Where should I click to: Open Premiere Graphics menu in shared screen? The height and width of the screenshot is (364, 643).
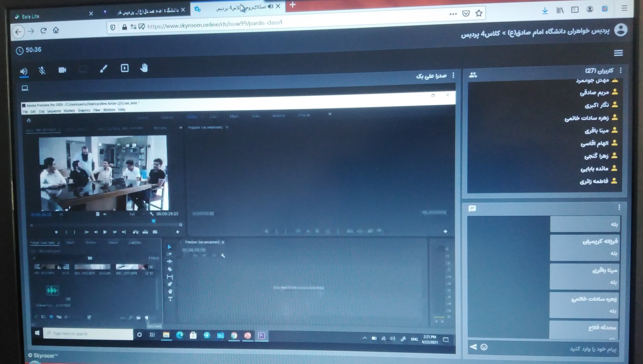84,110
